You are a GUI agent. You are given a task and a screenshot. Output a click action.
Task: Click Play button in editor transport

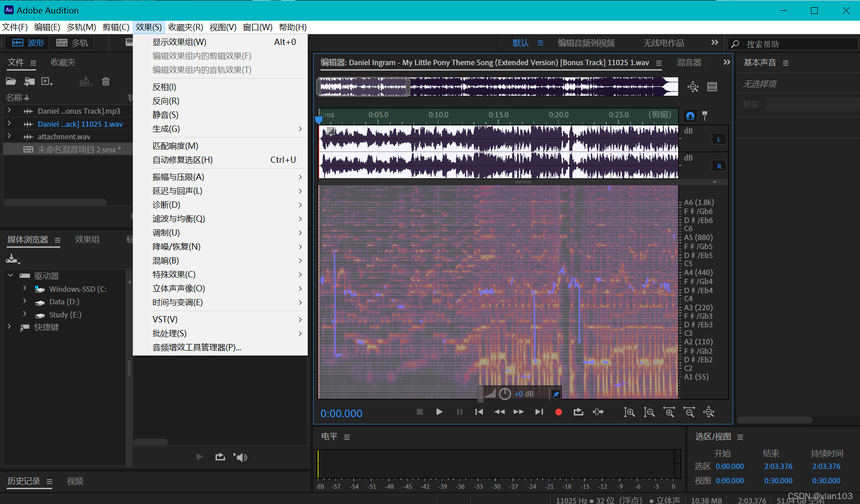tap(439, 412)
